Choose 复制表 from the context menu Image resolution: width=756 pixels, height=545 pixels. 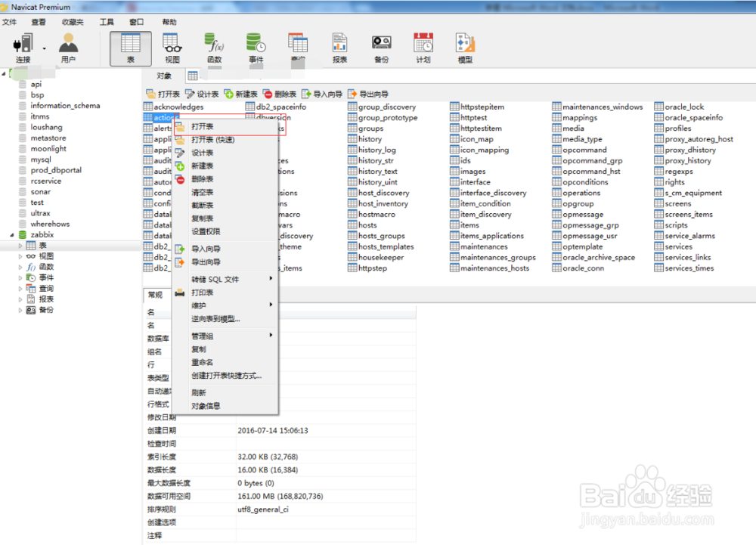(225, 218)
